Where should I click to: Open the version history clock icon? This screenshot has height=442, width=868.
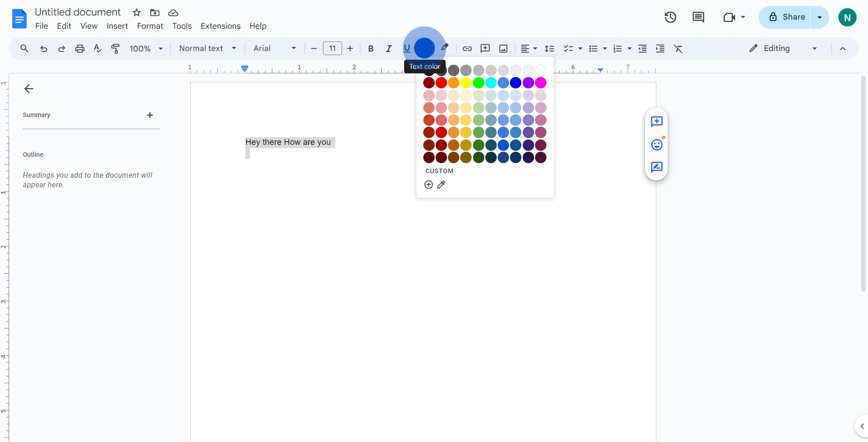pyautogui.click(x=670, y=17)
